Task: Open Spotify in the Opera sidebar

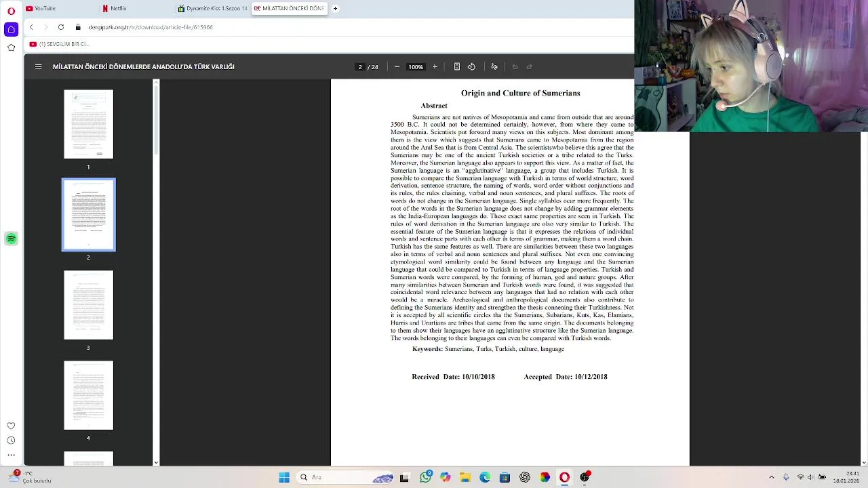Action: [11, 239]
